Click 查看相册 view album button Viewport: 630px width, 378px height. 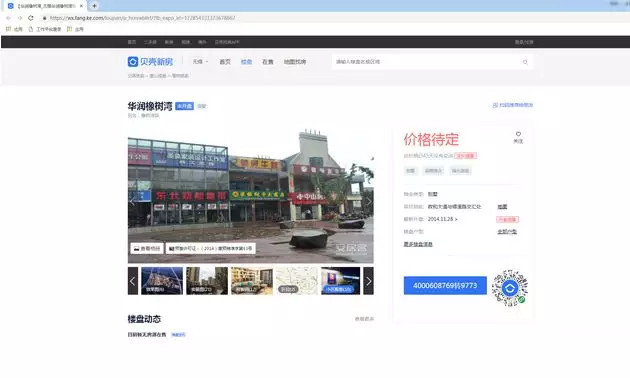coord(147,248)
